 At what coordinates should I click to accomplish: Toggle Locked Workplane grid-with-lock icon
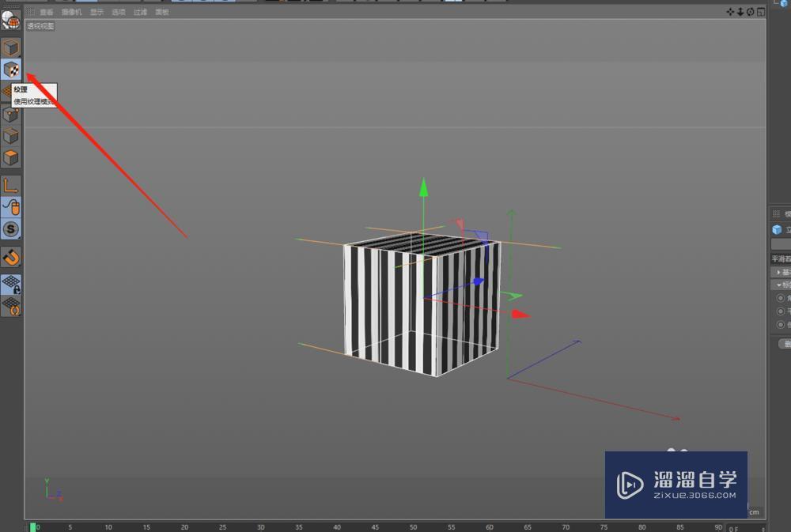pyautogui.click(x=10, y=284)
